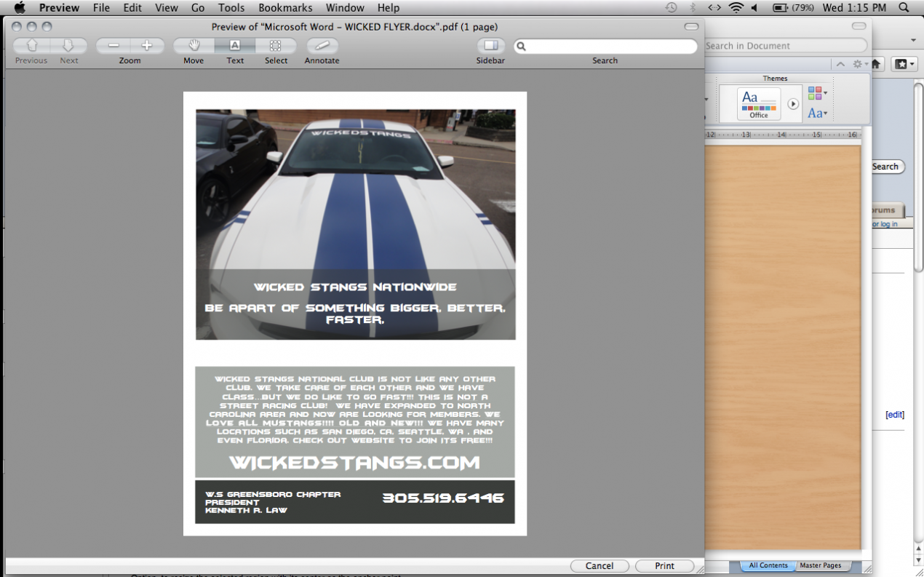Open the ribbon gear settings dropdown

[x=861, y=64]
